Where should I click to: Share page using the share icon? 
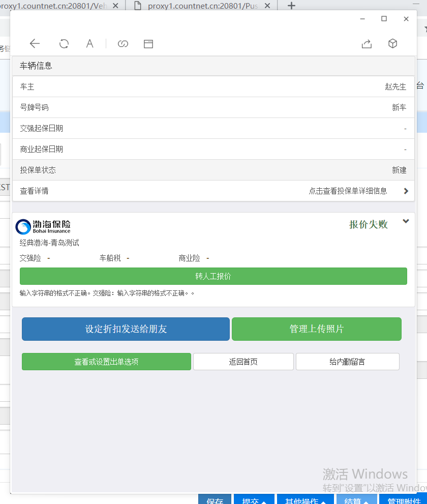tap(367, 44)
